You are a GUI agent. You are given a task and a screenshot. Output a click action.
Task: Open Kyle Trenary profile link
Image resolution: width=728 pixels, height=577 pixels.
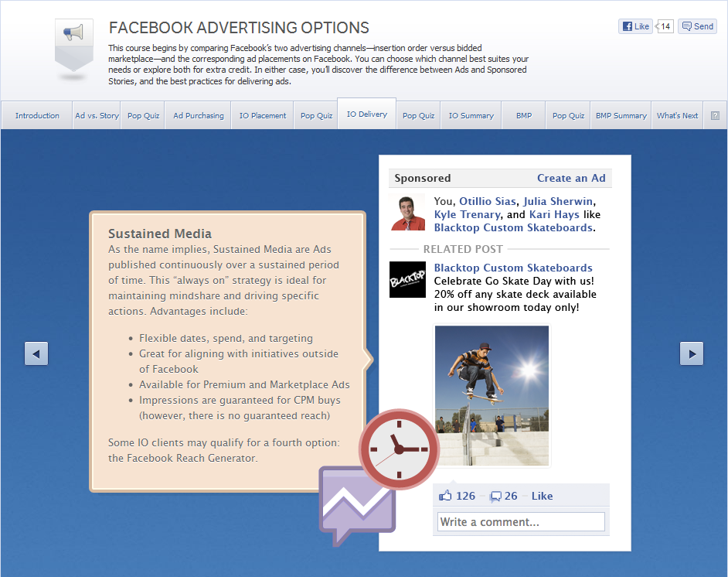pos(468,214)
